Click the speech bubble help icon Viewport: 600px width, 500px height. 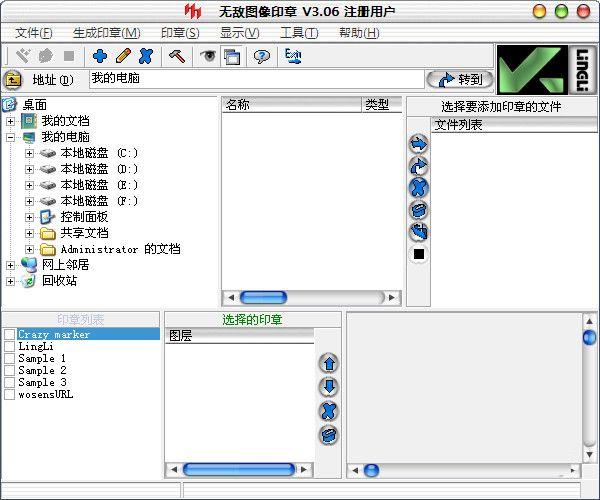261,57
